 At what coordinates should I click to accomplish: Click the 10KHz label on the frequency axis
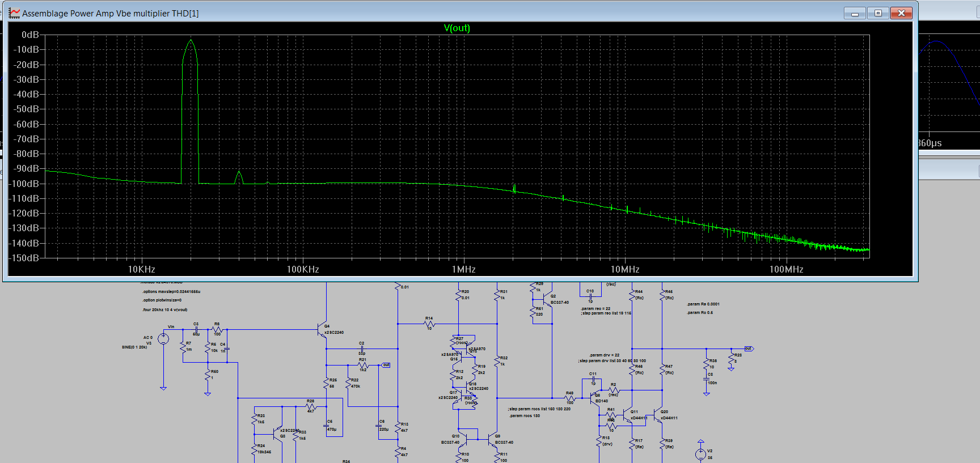[x=141, y=269]
